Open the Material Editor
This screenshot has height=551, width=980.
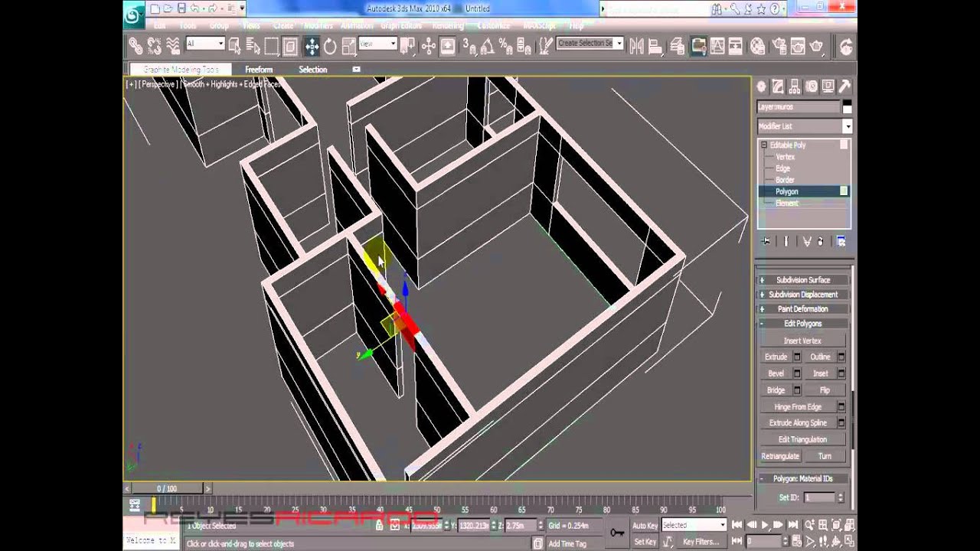tap(757, 47)
